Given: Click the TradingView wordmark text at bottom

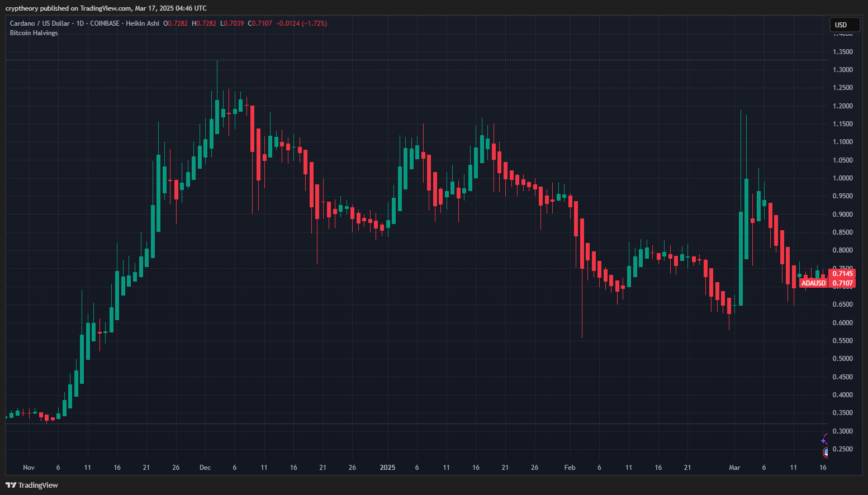Looking at the screenshot, I should pos(38,485).
